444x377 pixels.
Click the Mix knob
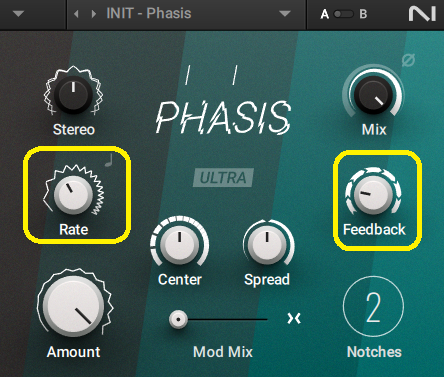coord(373,95)
